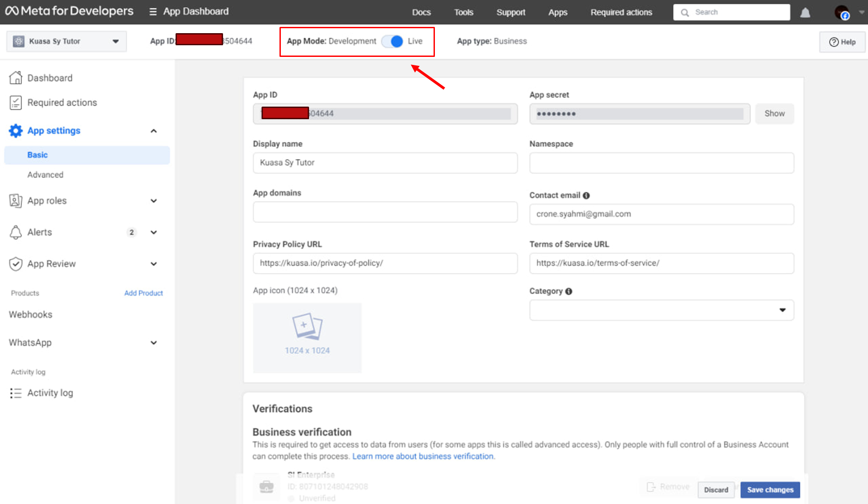The width and height of the screenshot is (868, 504).
Task: Select the Advanced settings item
Action: [45, 175]
